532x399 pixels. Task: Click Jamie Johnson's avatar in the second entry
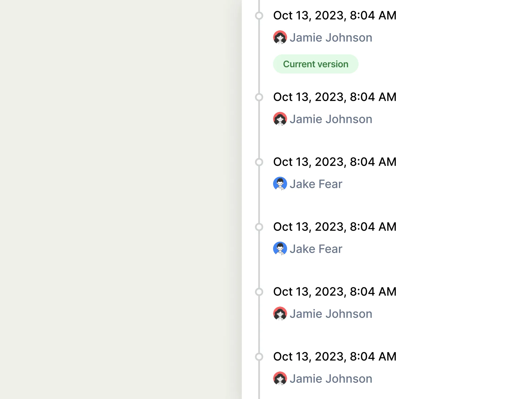tap(280, 119)
